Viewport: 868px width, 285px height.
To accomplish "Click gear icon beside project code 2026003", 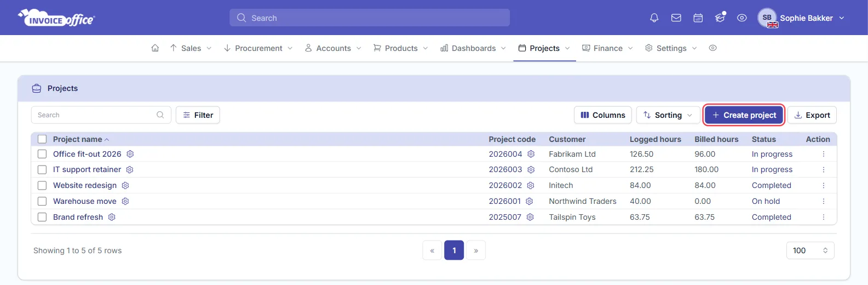I will pyautogui.click(x=531, y=169).
